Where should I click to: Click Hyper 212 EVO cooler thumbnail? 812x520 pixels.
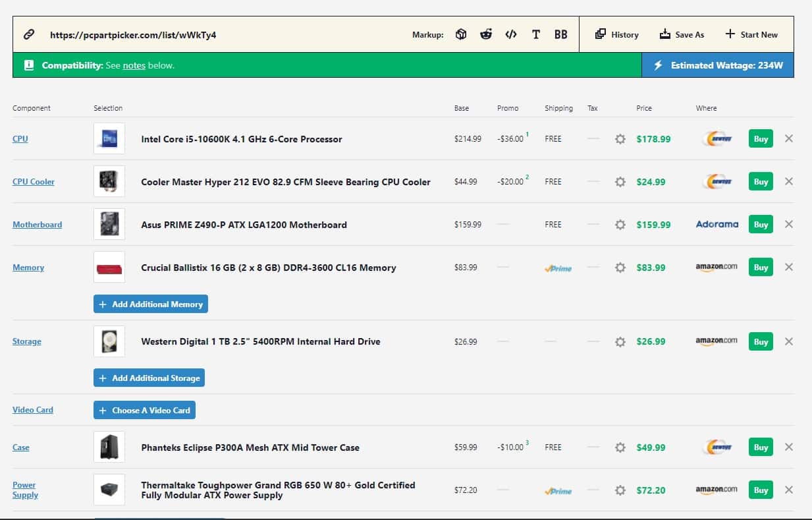point(109,181)
